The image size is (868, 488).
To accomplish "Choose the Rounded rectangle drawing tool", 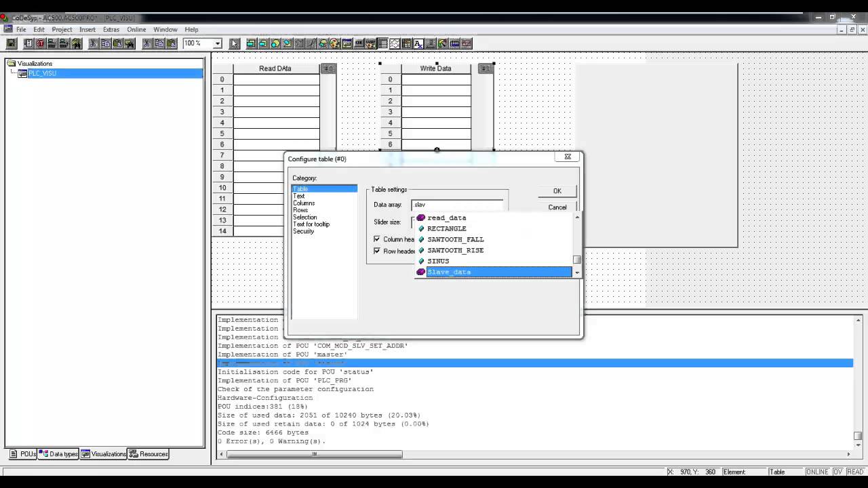I will [x=263, y=43].
